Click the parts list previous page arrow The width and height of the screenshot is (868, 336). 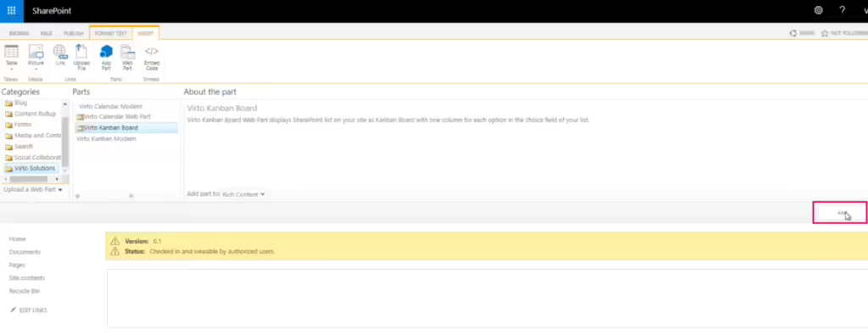[77, 196]
